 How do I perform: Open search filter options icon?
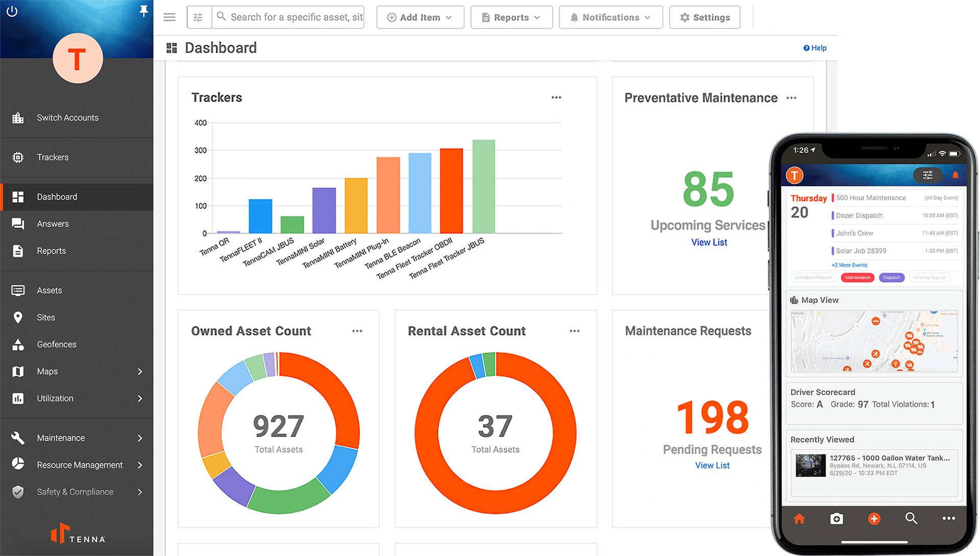click(x=199, y=17)
